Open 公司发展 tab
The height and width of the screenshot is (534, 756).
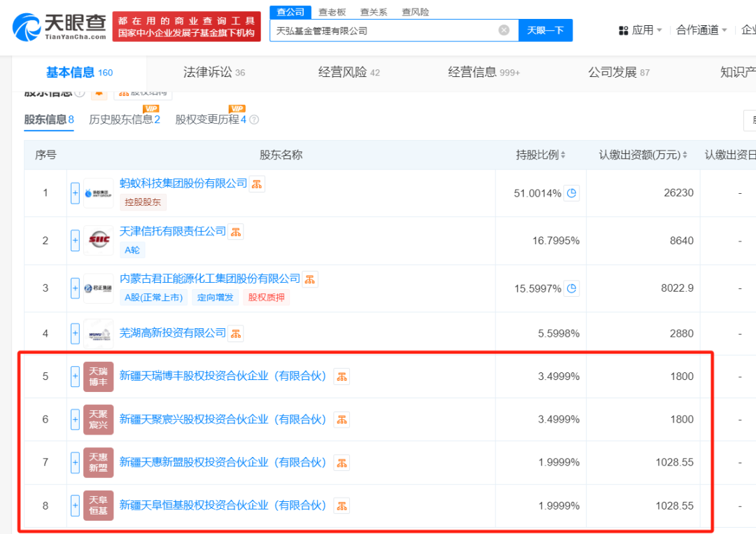point(619,72)
